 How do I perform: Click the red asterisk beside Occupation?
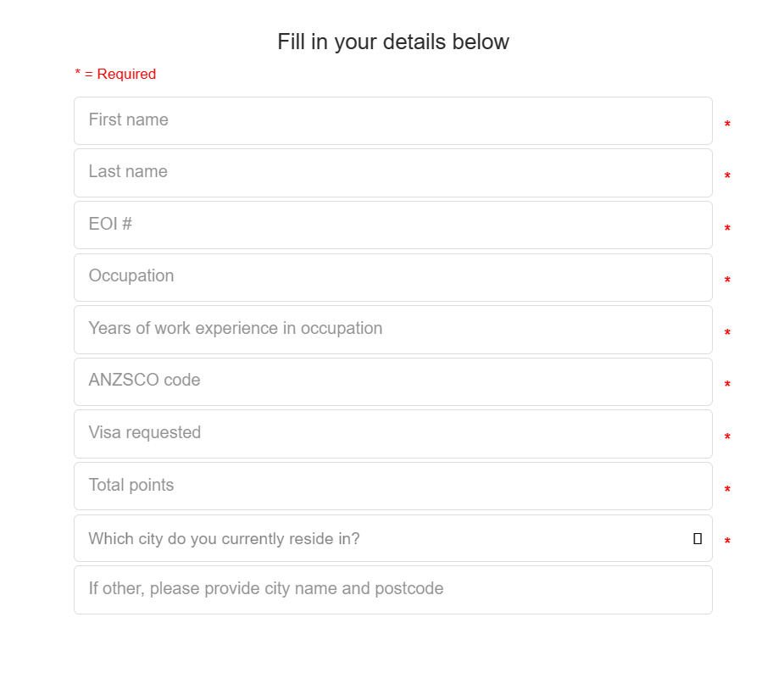tap(727, 281)
